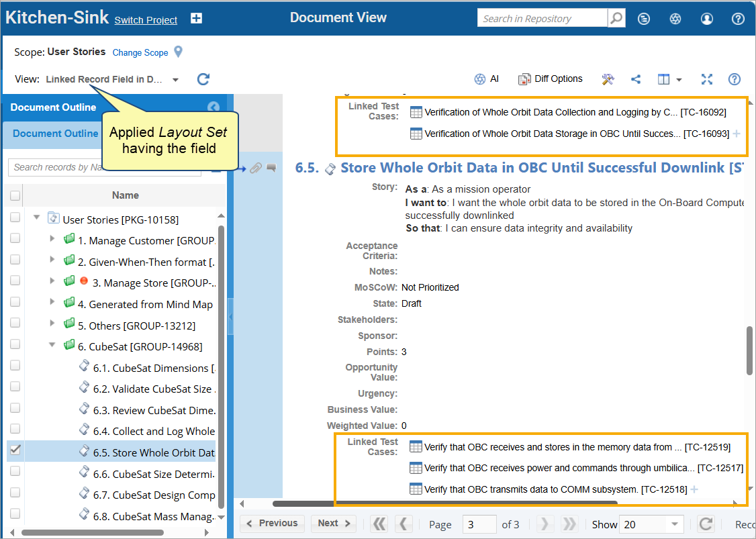Open Diff Options
This screenshot has width=756, height=539.
point(550,79)
